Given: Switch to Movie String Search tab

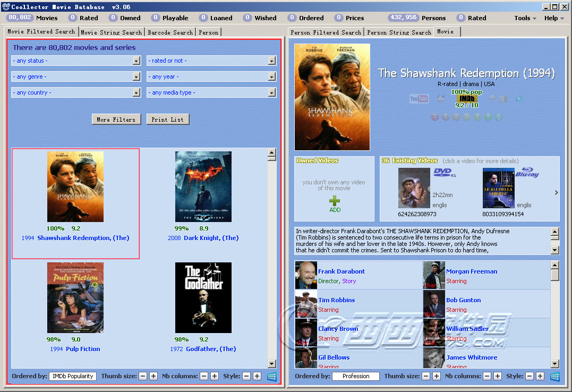Looking at the screenshot, I should coord(111,32).
